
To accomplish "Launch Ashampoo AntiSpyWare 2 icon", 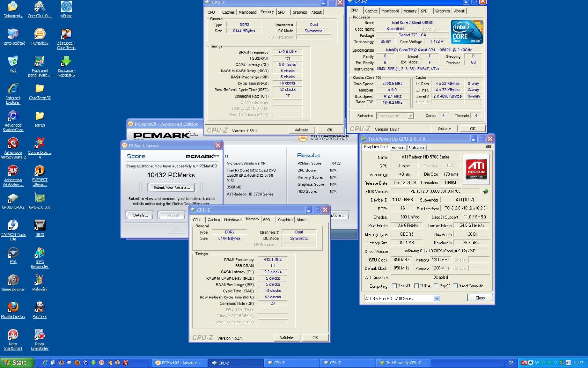I will [13, 148].
